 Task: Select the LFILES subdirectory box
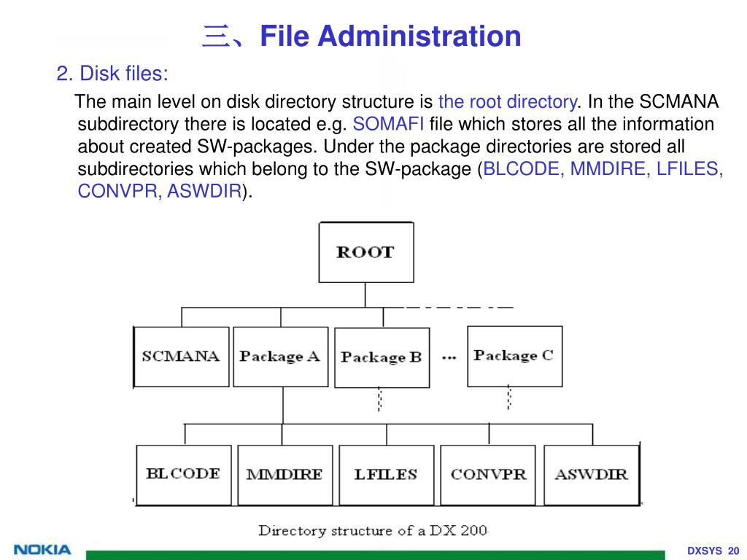tap(387, 475)
